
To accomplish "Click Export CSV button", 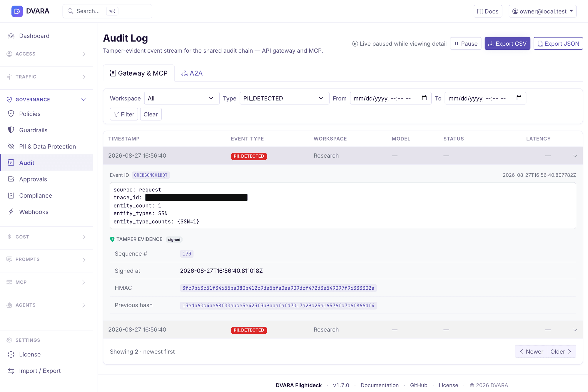I will [507, 44].
